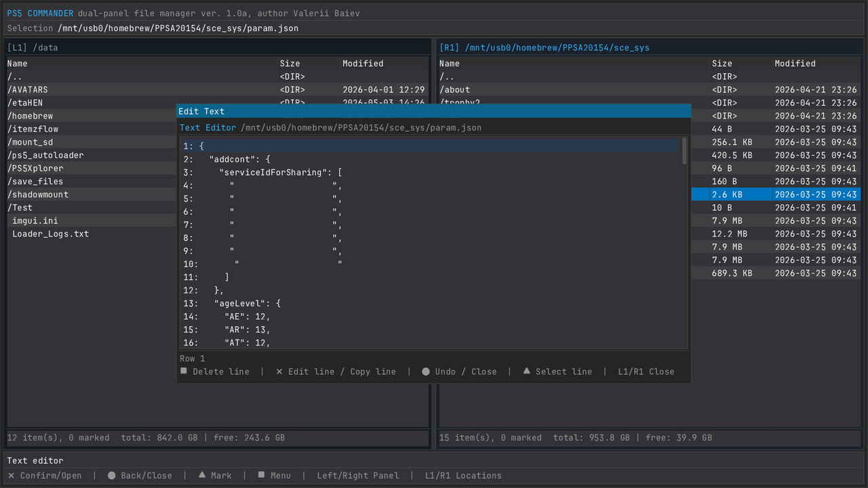Select the 12.2 MB file row
Viewport: 868px width, 488px height.
pyautogui.click(x=776, y=234)
